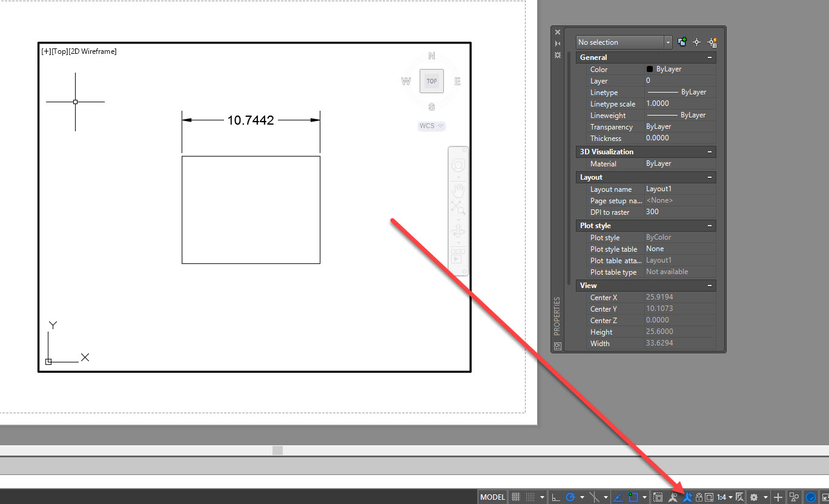This screenshot has height=504, width=829.
Task: Open ShowMotion from navigation bar
Action: (458, 255)
